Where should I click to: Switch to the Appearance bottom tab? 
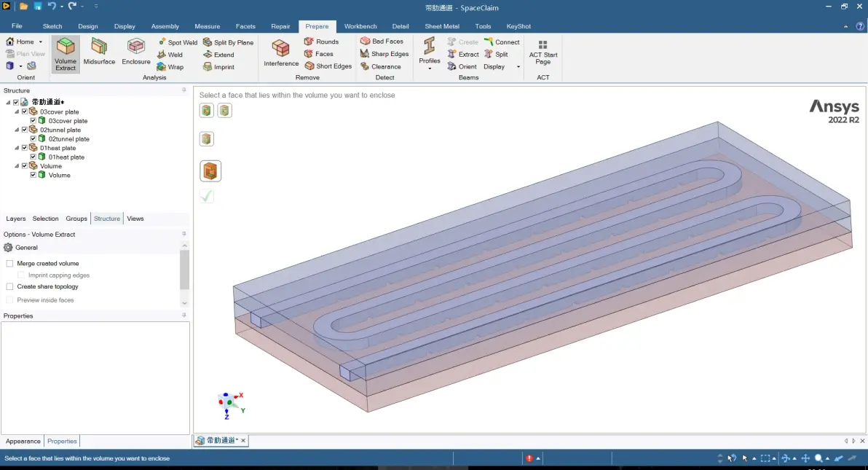point(23,441)
